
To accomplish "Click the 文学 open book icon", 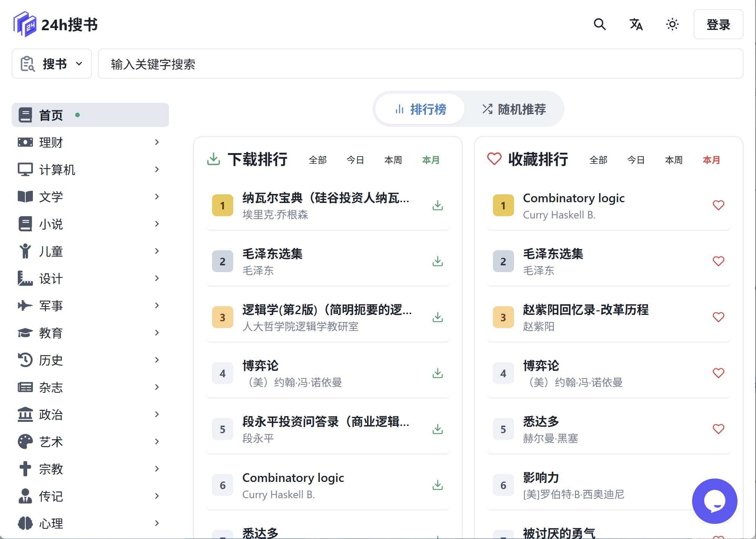I will 25,197.
